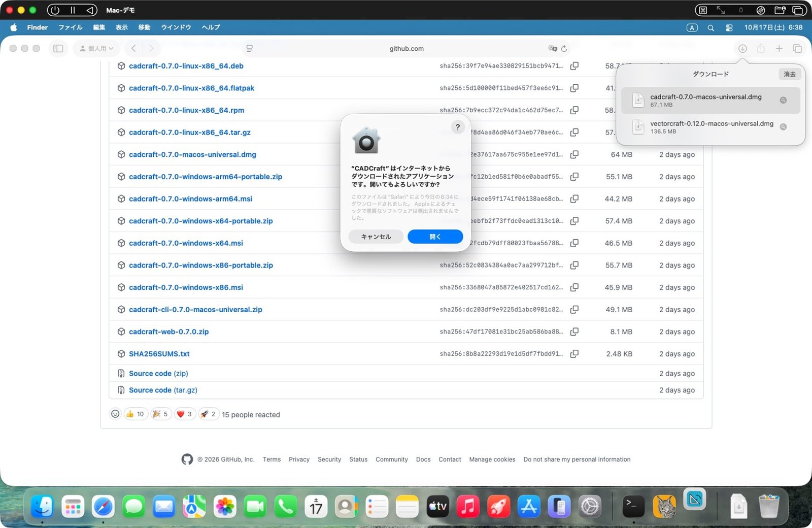Download cadcraft-0.7.0-windows-x64.msi link
The image size is (812, 528).
click(x=186, y=243)
